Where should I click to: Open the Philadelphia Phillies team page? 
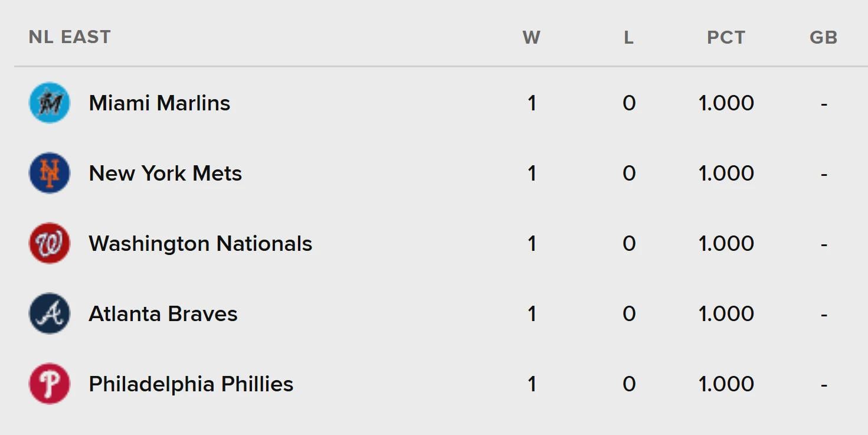[191, 383]
